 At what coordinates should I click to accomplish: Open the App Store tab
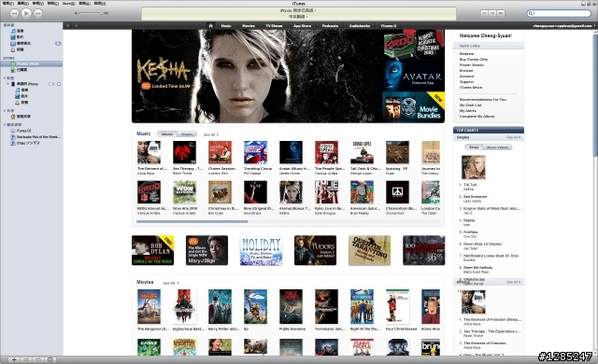tap(302, 26)
